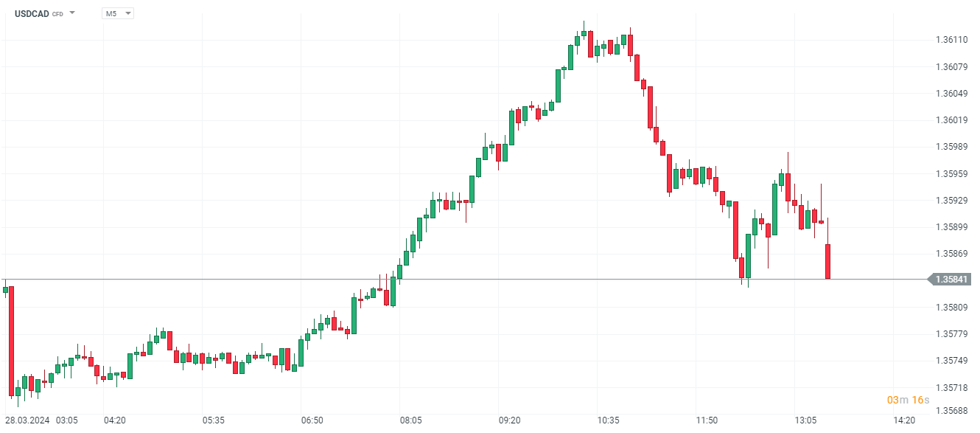Click the 14:20 time axis label
This screenshot has height=433, width=980.
click(x=904, y=420)
